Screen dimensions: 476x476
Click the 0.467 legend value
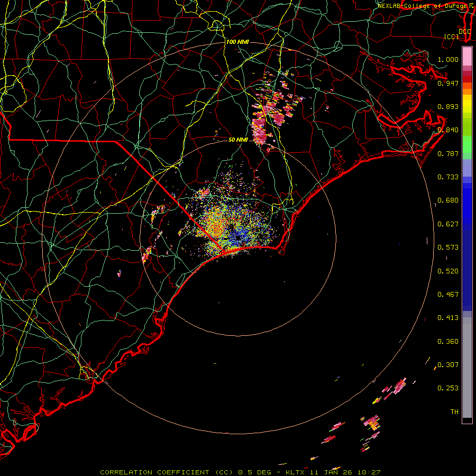pyautogui.click(x=448, y=294)
